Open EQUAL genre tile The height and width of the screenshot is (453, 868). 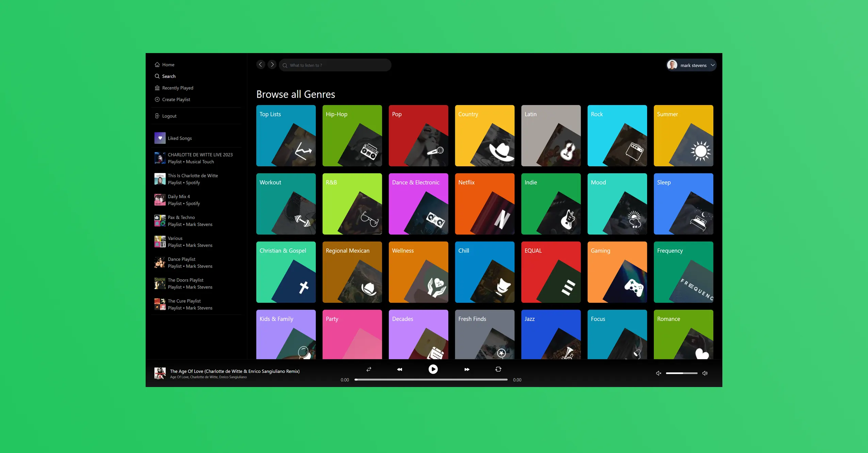tap(551, 272)
